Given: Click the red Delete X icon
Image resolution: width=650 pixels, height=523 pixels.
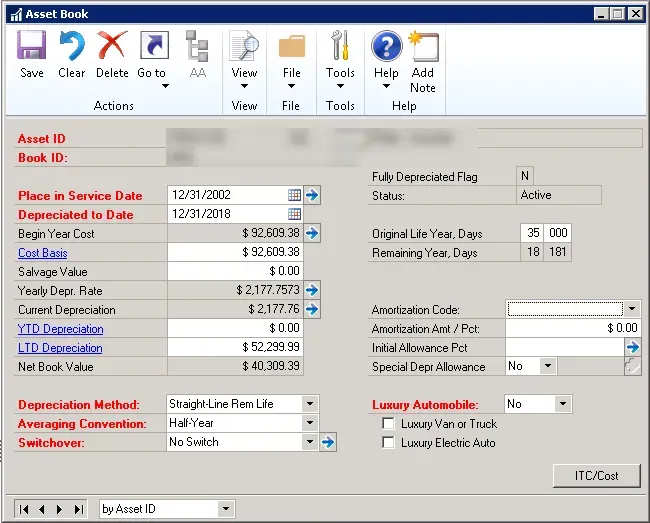Looking at the screenshot, I should [112, 47].
